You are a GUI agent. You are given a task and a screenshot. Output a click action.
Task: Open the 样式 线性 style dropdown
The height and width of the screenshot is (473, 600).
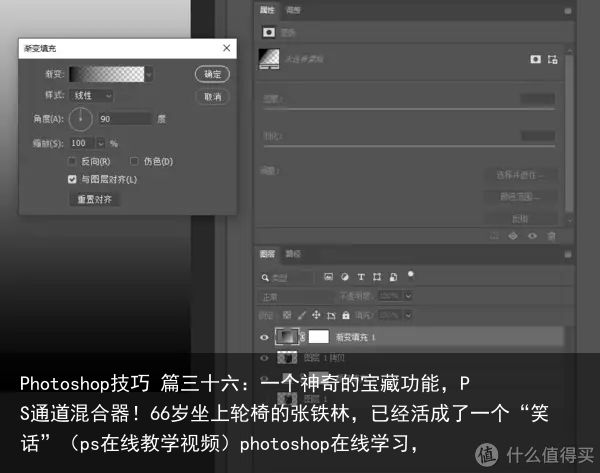91,95
